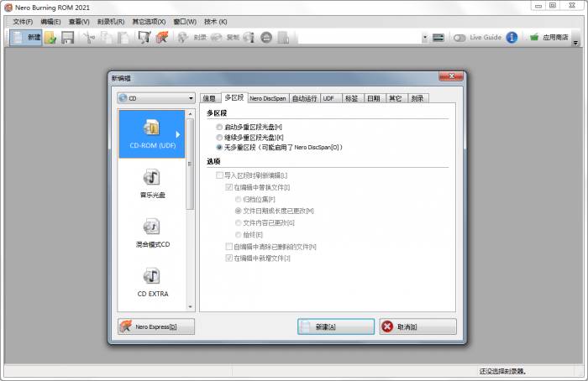The width and height of the screenshot is (588, 381).
Task: Open Nero Express[D] from the dialog
Action: point(156,326)
